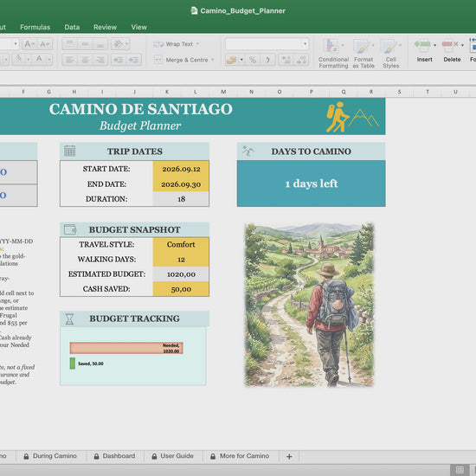The image size is (476, 476).
Task: Click the accounting currency coins icon
Action: click(232, 60)
